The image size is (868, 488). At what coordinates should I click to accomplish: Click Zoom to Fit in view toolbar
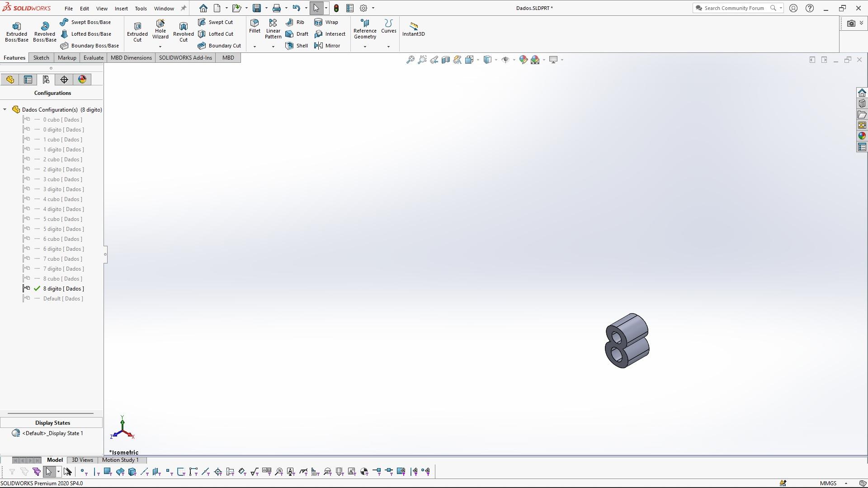410,60
